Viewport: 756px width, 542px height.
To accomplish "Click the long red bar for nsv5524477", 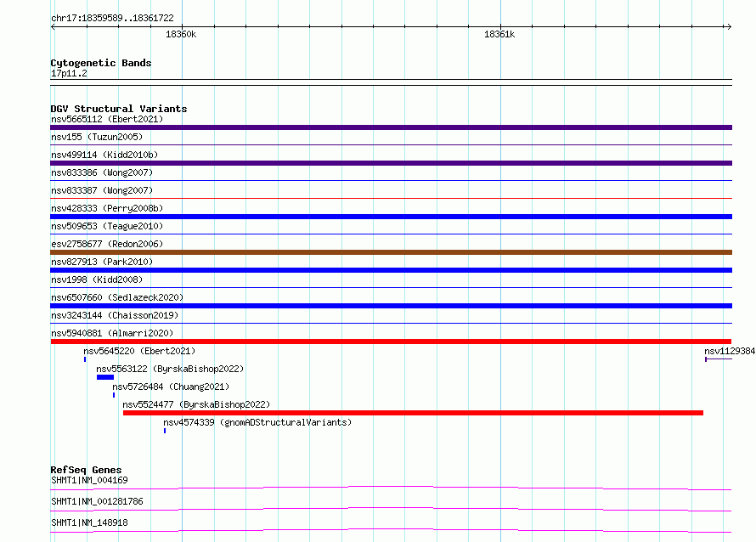I will click(413, 413).
